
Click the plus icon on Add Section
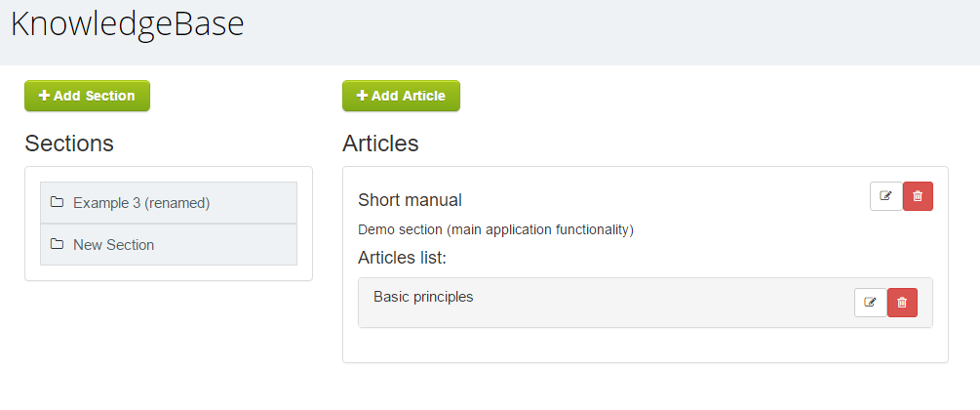pyautogui.click(x=45, y=96)
